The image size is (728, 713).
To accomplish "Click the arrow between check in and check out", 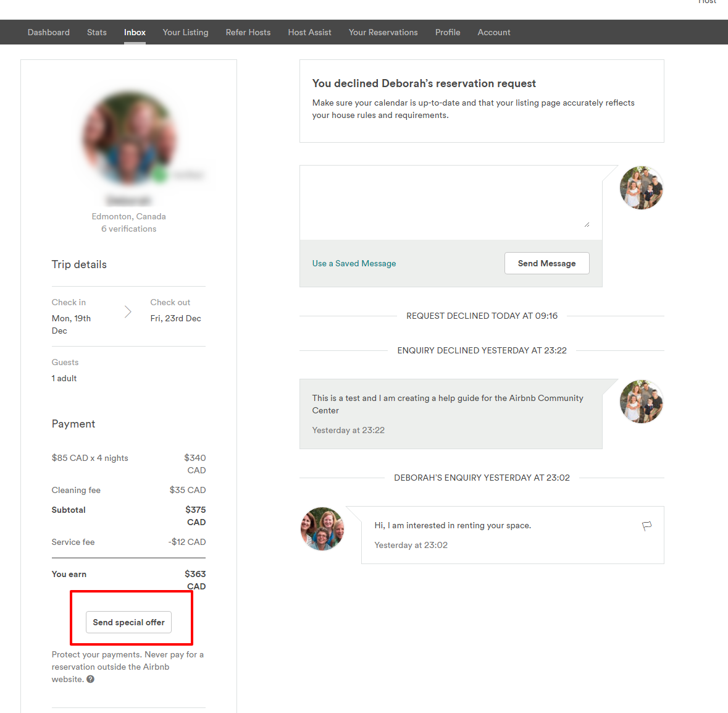I will 128,311.
